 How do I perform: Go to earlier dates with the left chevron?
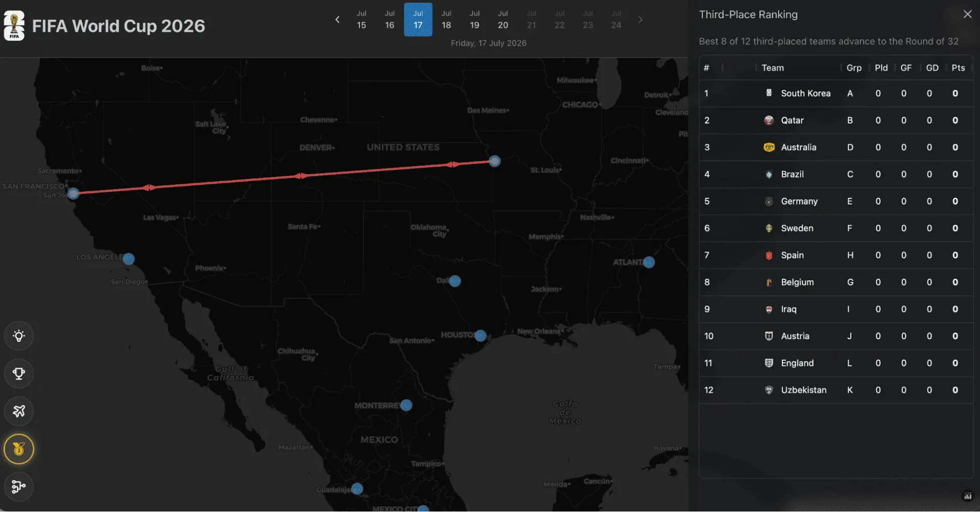pos(337,19)
